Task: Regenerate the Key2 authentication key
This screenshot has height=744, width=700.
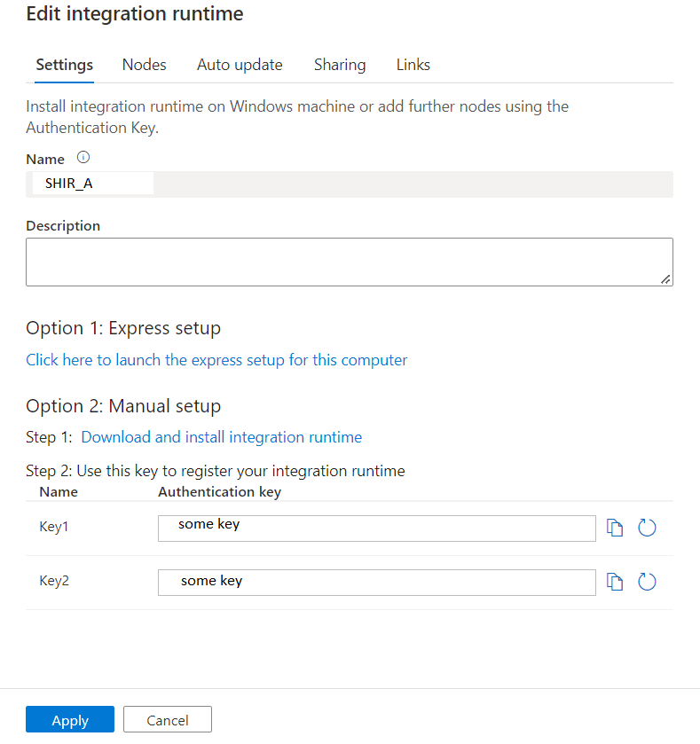Action: (x=647, y=582)
